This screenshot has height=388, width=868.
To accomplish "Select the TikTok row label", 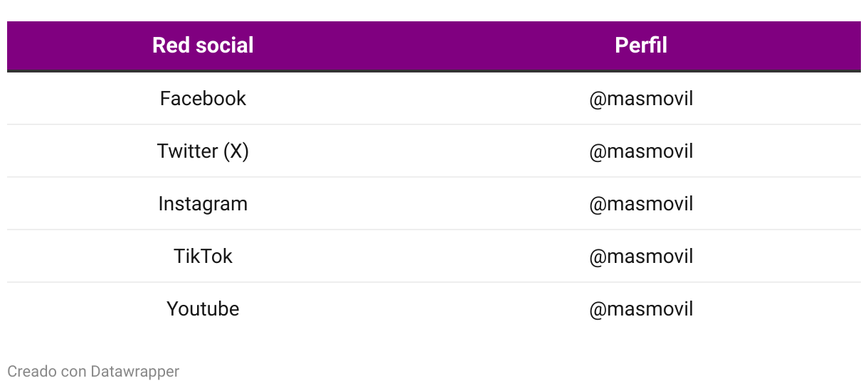I will (203, 257).
